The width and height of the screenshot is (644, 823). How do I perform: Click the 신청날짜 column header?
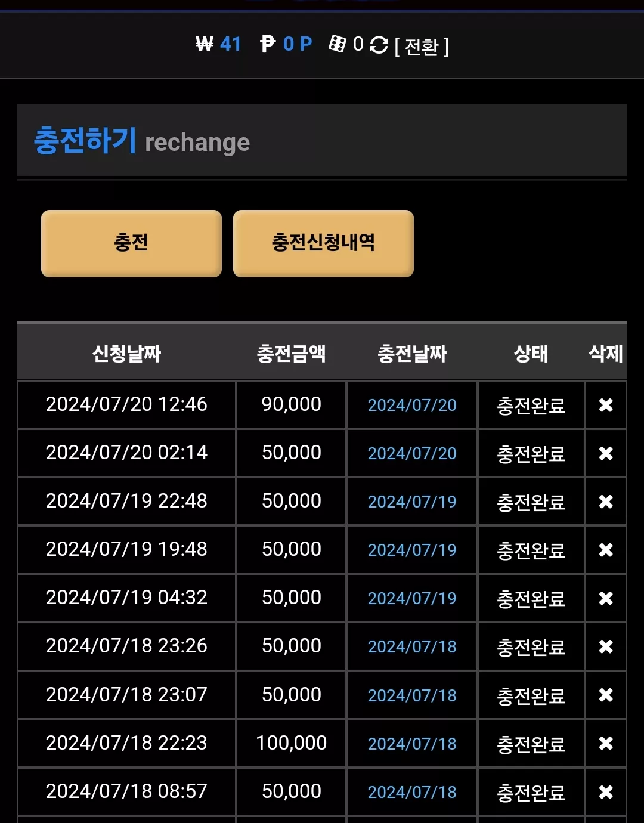click(126, 354)
